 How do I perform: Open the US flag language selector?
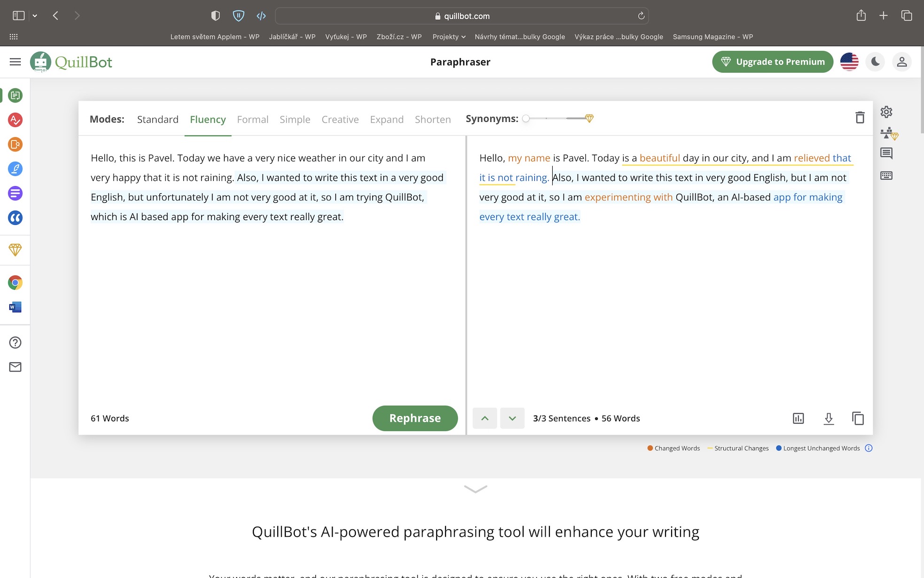tap(849, 62)
